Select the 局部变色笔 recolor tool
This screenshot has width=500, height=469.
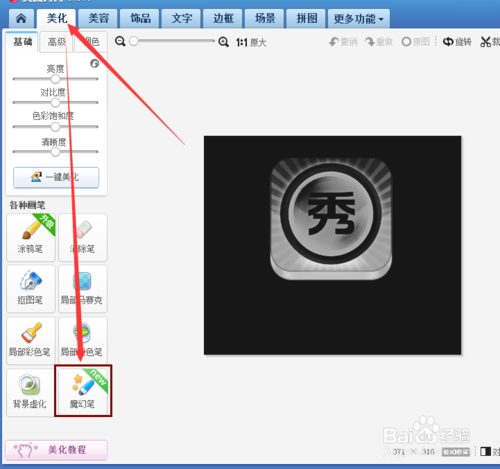[x=83, y=340]
